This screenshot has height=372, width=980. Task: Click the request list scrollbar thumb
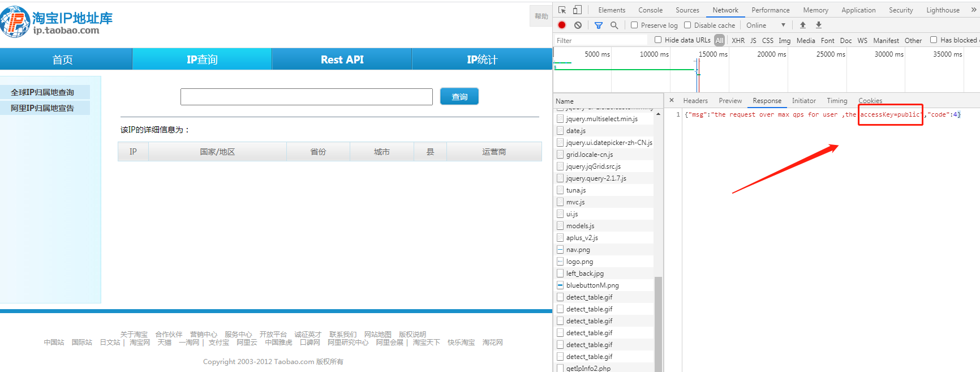[658, 324]
